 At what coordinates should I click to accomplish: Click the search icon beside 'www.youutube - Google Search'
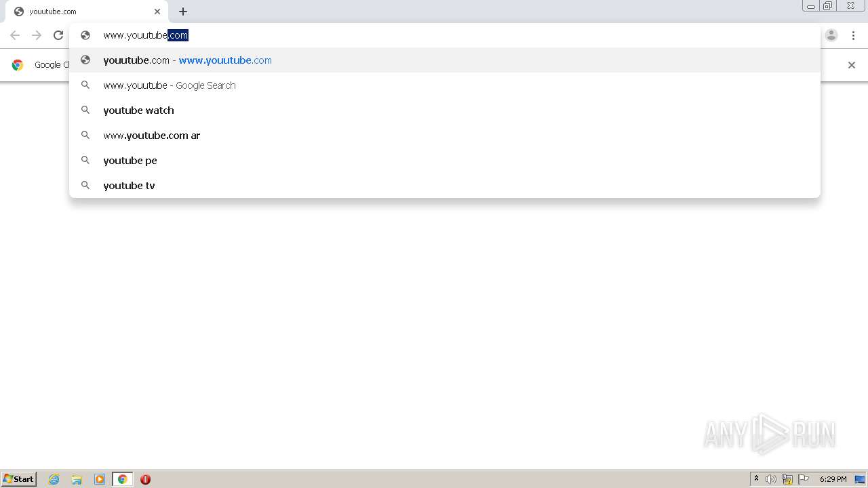pos(85,85)
